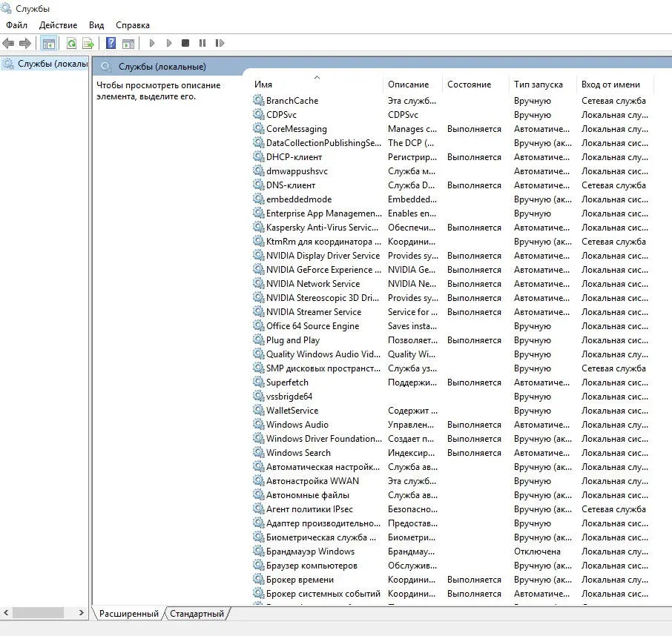Select Автономные файлы service
The width and height of the screenshot is (672, 636).
pyautogui.click(x=308, y=495)
